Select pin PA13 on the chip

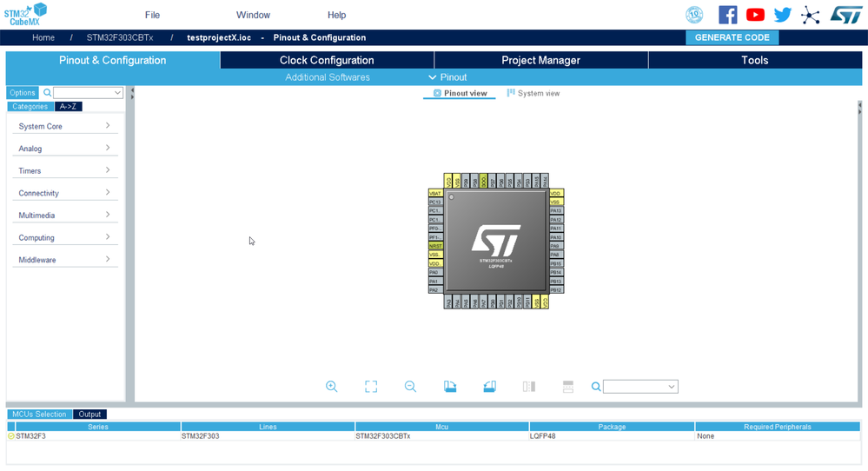[556, 211]
